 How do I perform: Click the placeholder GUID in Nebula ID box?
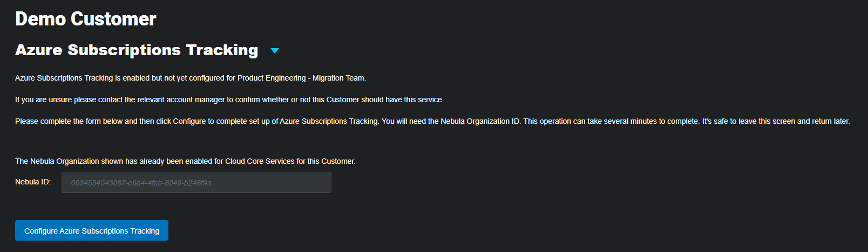[x=141, y=183]
